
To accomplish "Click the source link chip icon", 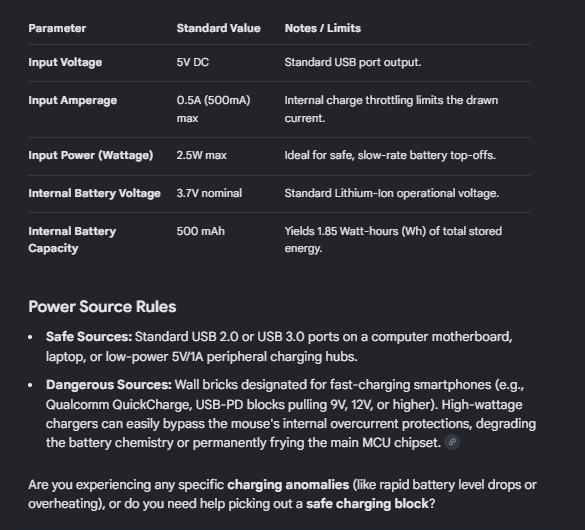I will point(452,442).
